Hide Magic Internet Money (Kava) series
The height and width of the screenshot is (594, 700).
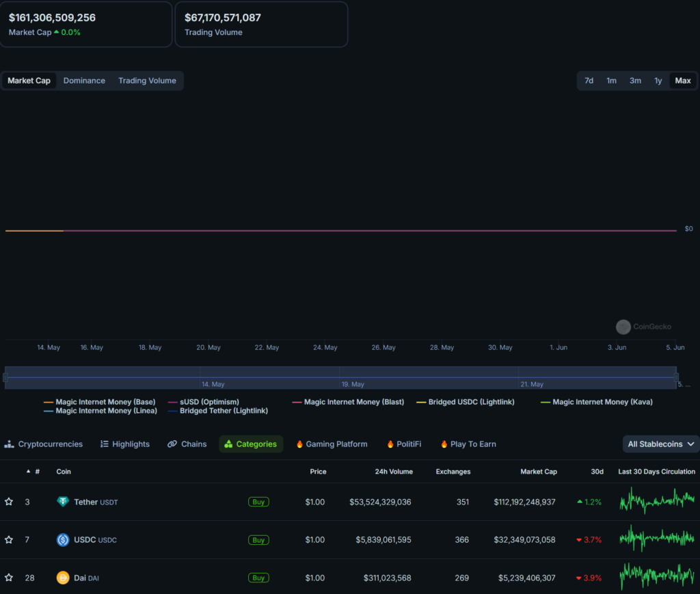pyautogui.click(x=596, y=402)
